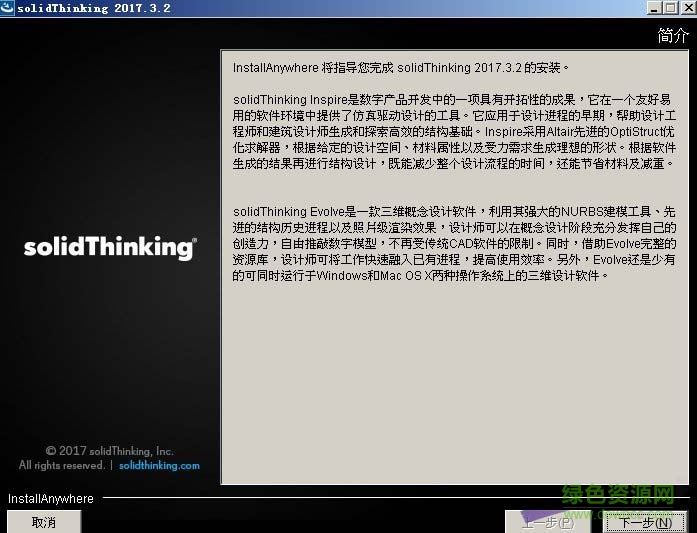Screen dimensions: 697x533
Task: Close the solidThinking installer window
Action: tap(688, 8)
